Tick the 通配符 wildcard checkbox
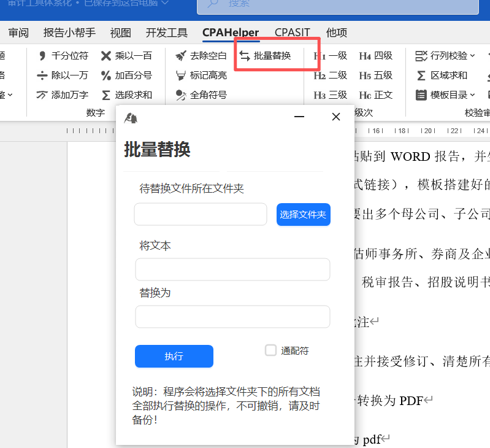490x448 pixels. 270,350
